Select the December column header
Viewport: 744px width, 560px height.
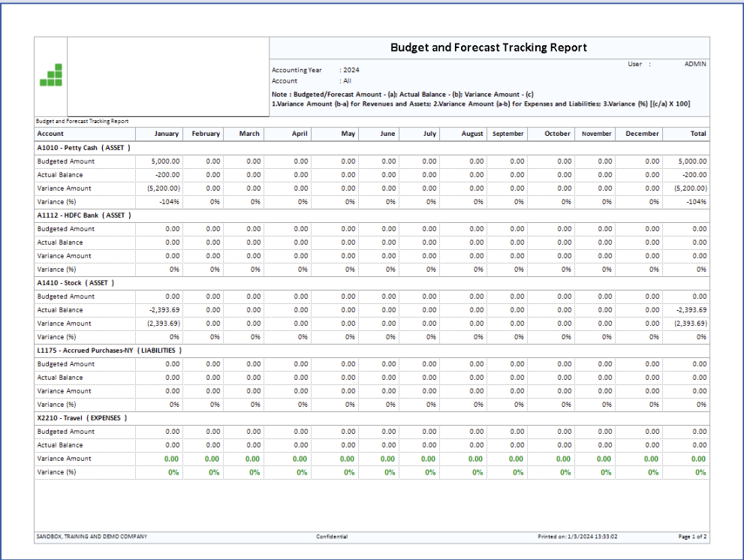pos(643,134)
